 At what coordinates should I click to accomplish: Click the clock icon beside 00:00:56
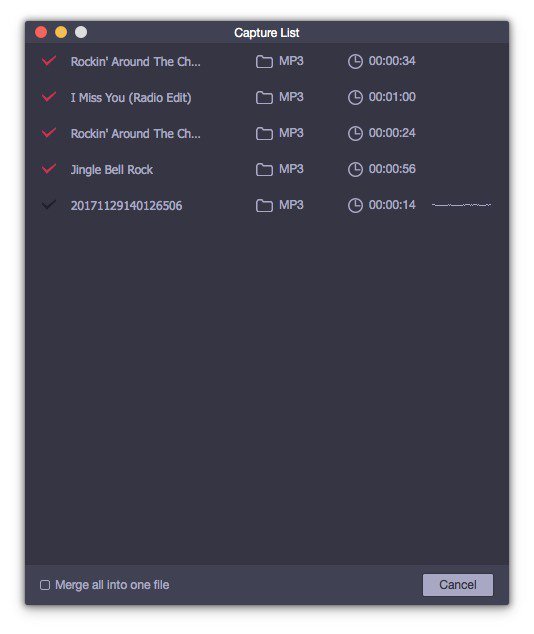tap(355, 169)
